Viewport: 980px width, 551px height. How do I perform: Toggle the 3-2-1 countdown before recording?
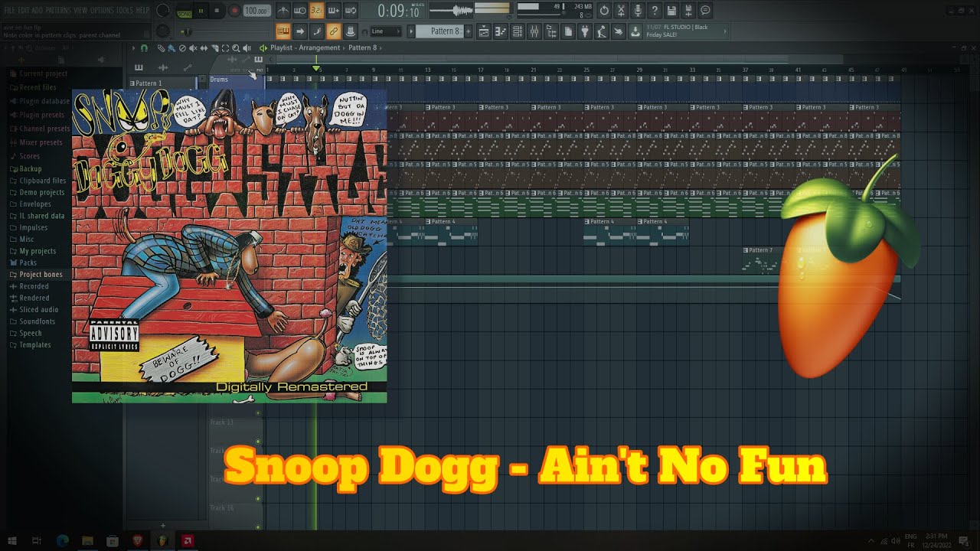click(x=317, y=11)
